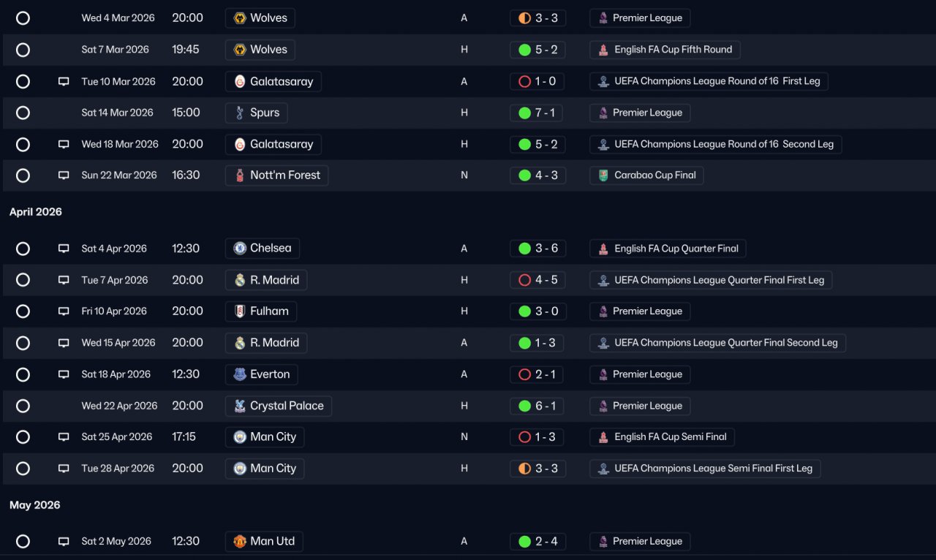Click the Man Utd crest icon

point(240,542)
